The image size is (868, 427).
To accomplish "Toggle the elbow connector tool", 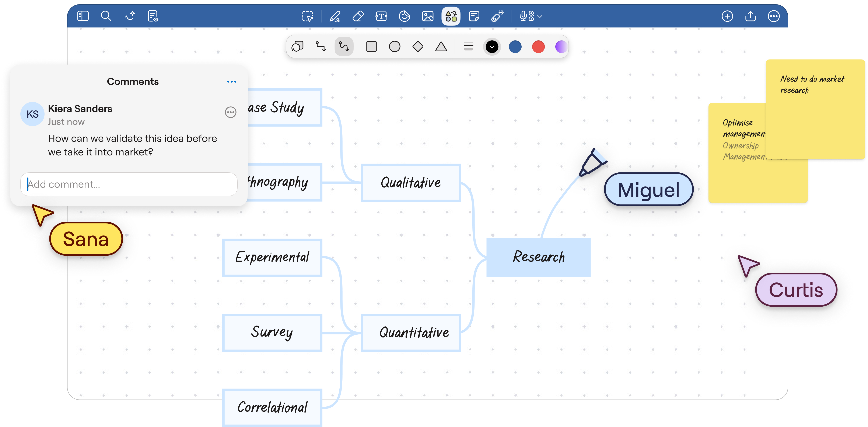I will 321,47.
